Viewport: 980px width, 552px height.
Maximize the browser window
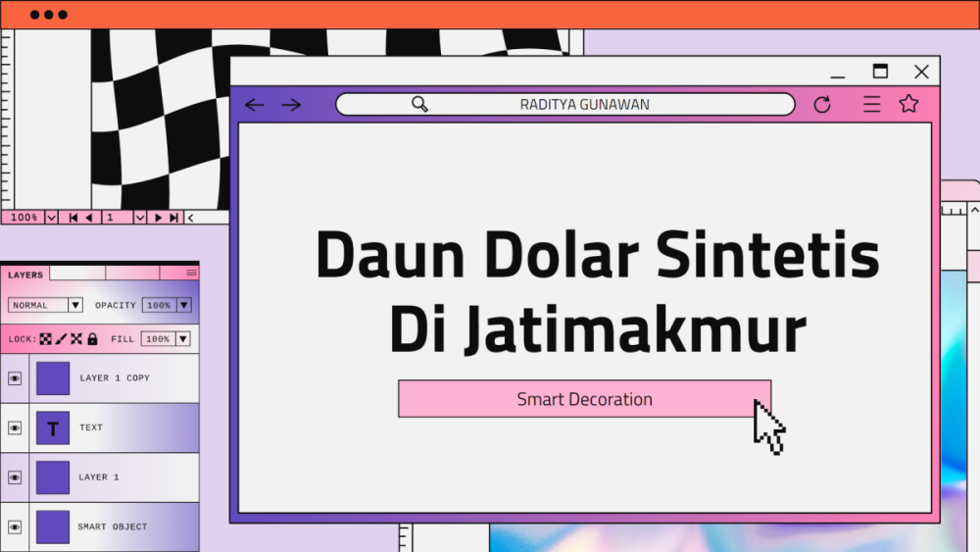coord(880,72)
